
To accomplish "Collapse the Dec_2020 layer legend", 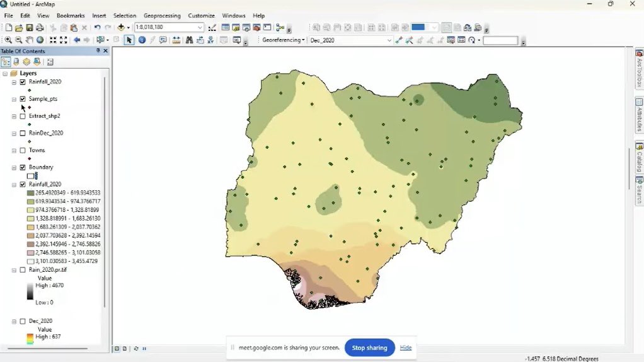I will pos(14,322).
